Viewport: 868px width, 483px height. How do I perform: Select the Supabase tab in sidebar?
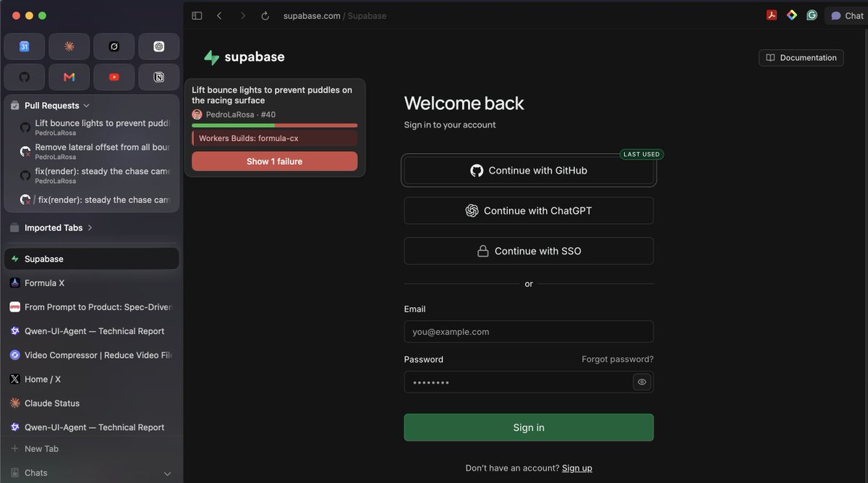91,259
